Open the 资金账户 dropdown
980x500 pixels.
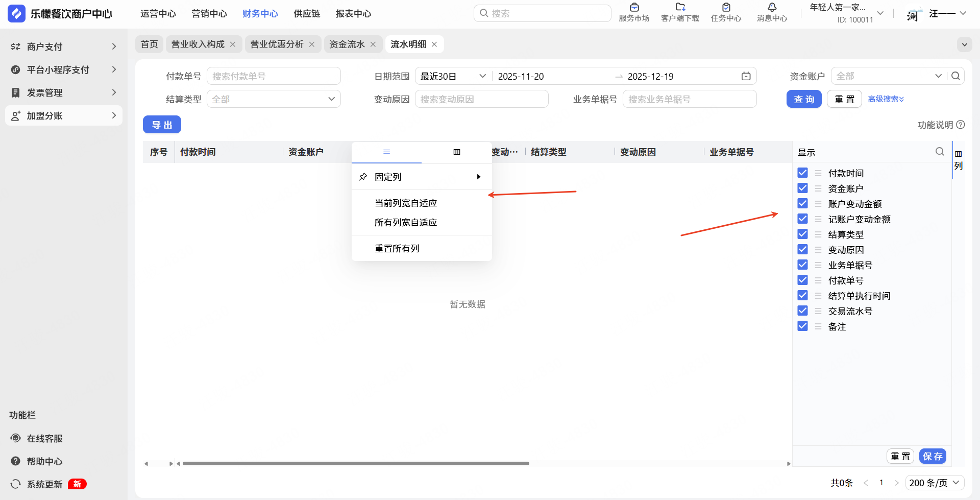click(x=889, y=76)
